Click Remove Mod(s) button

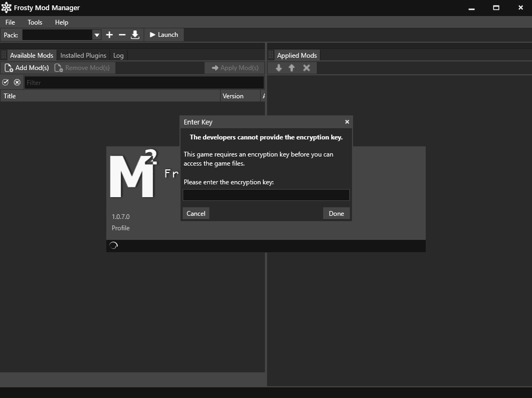pos(82,68)
